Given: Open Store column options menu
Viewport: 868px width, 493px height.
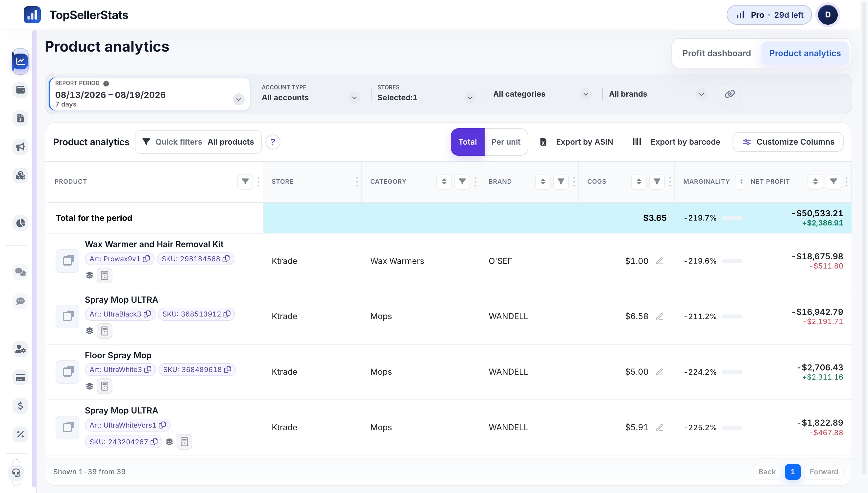Looking at the screenshot, I should click(x=357, y=182).
